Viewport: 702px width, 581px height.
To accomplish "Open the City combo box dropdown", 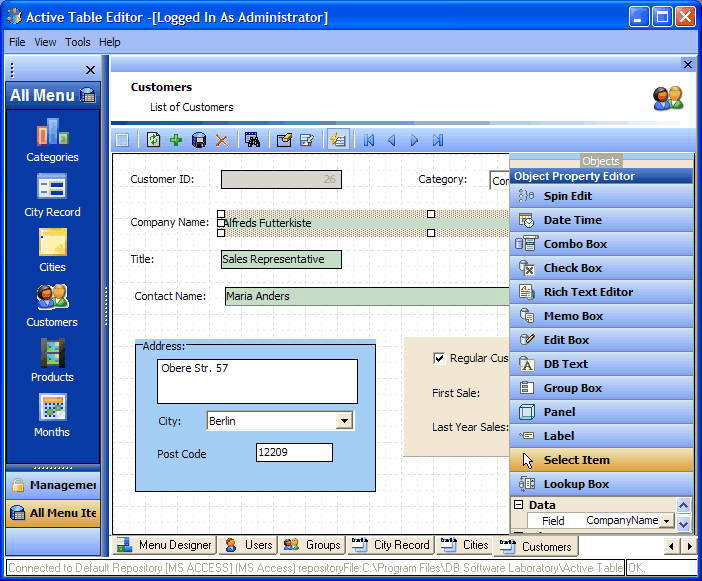I will pos(344,421).
